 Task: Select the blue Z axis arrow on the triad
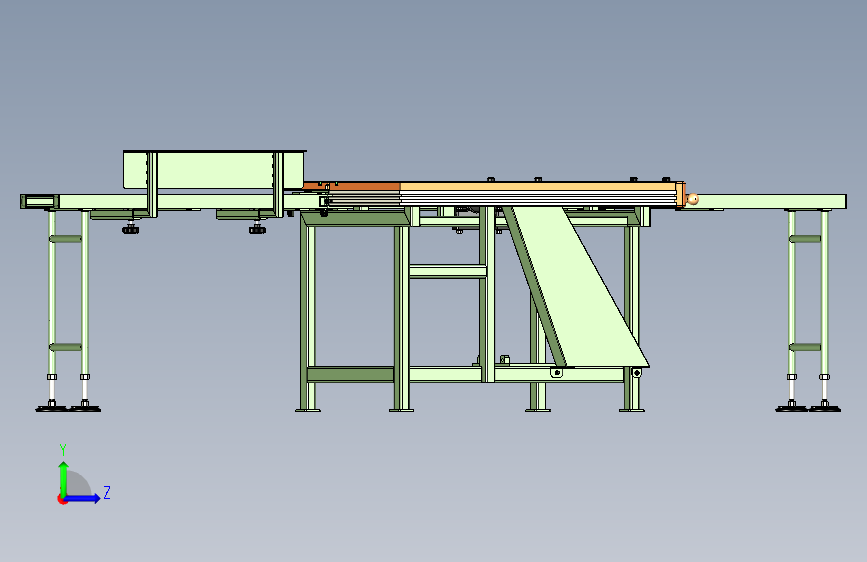[x=84, y=498]
